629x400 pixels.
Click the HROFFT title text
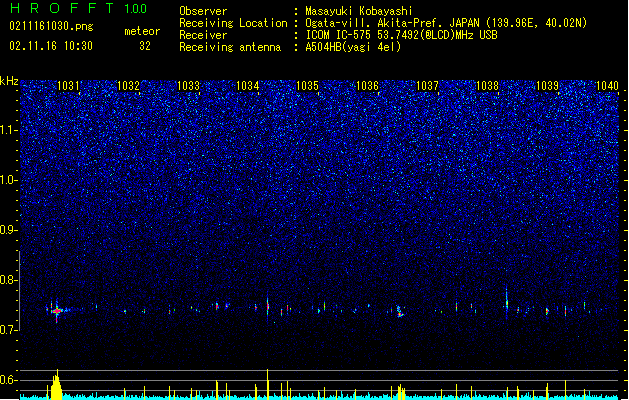[x=61, y=8]
